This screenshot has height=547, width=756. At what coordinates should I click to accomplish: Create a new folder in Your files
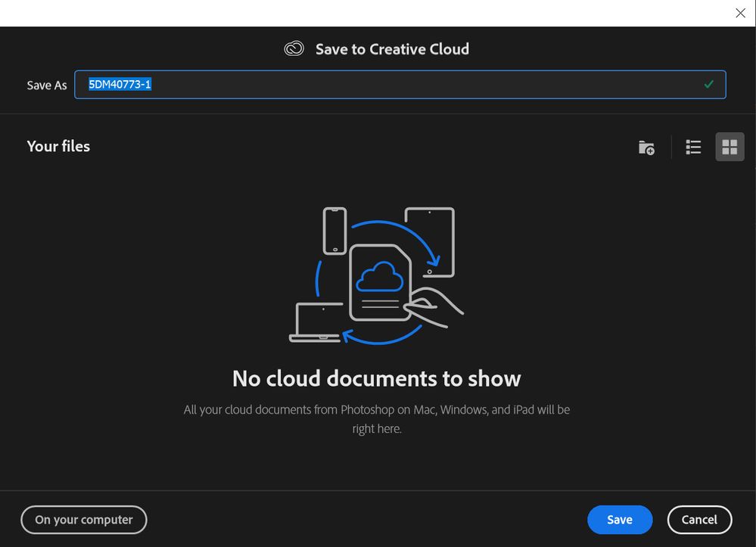[x=646, y=148]
